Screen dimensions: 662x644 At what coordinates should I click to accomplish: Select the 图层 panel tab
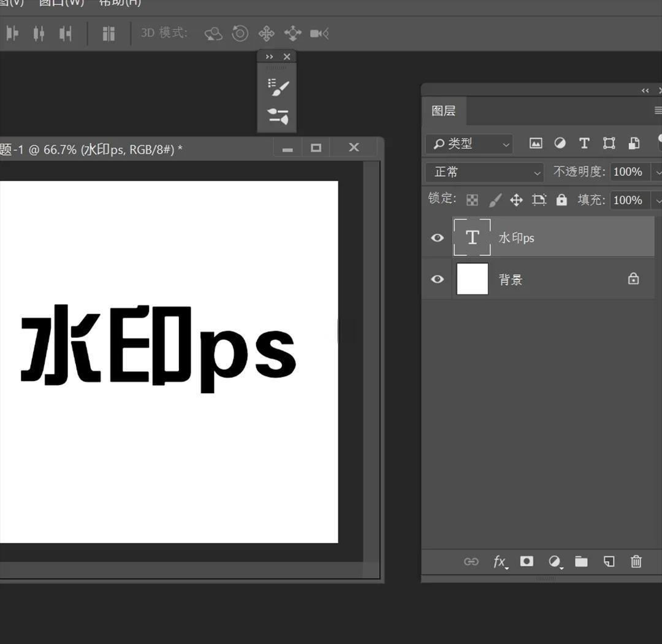pos(443,111)
